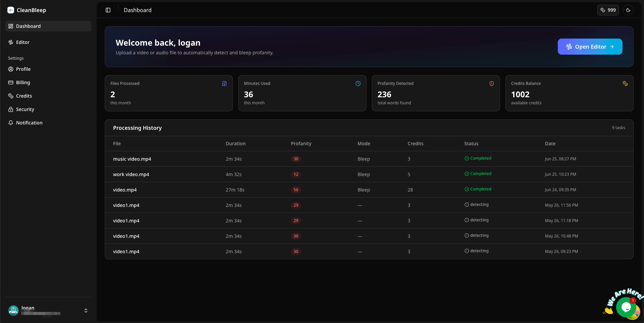The height and width of the screenshot is (323, 644).
Task: Click the Profanity Detected shield icon
Action: click(491, 84)
